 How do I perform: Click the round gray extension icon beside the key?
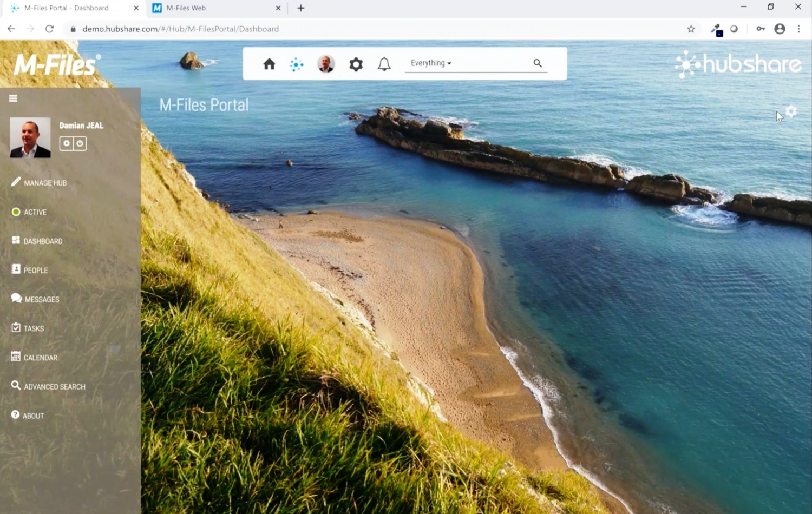734,29
